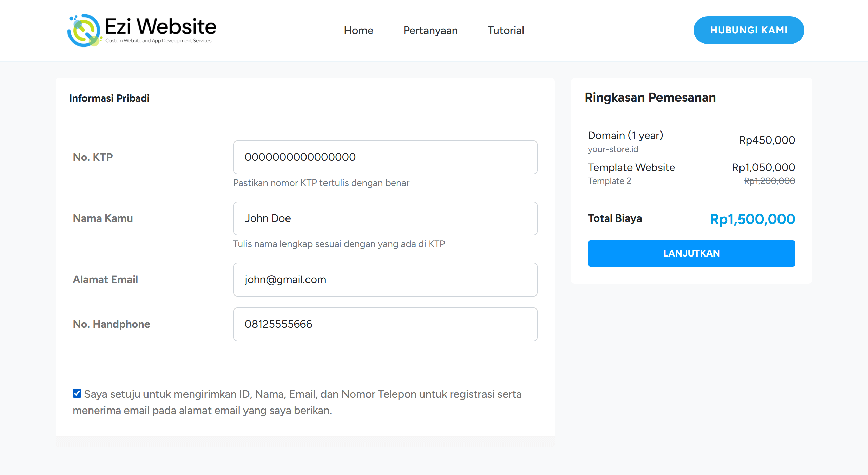The width and height of the screenshot is (868, 475).
Task: Click into the Nama Kamu field
Action: click(385, 218)
